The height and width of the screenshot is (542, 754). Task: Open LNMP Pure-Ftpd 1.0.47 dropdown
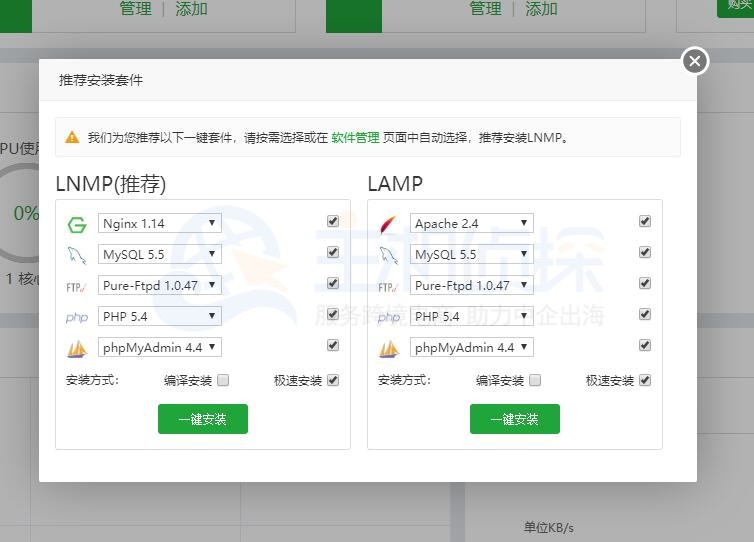160,286
